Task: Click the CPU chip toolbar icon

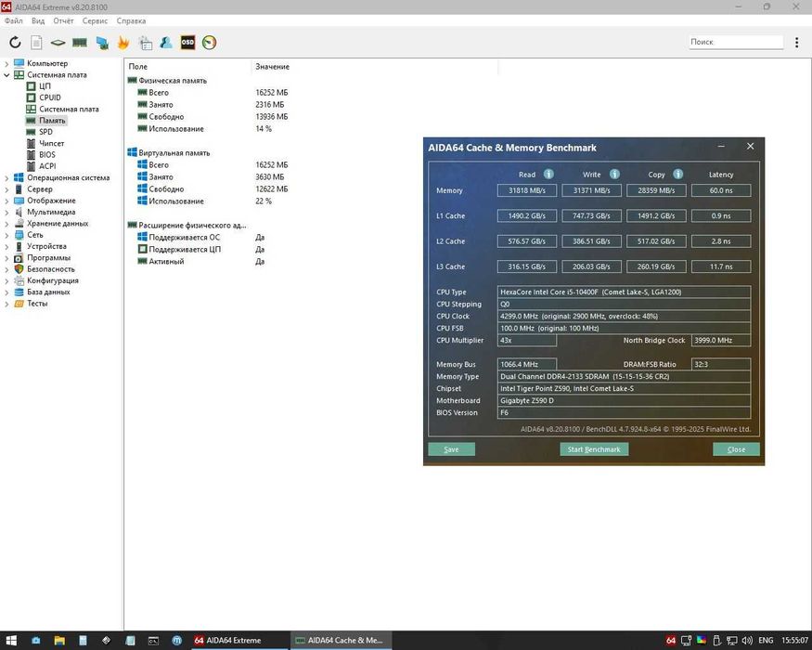Action: [58, 43]
